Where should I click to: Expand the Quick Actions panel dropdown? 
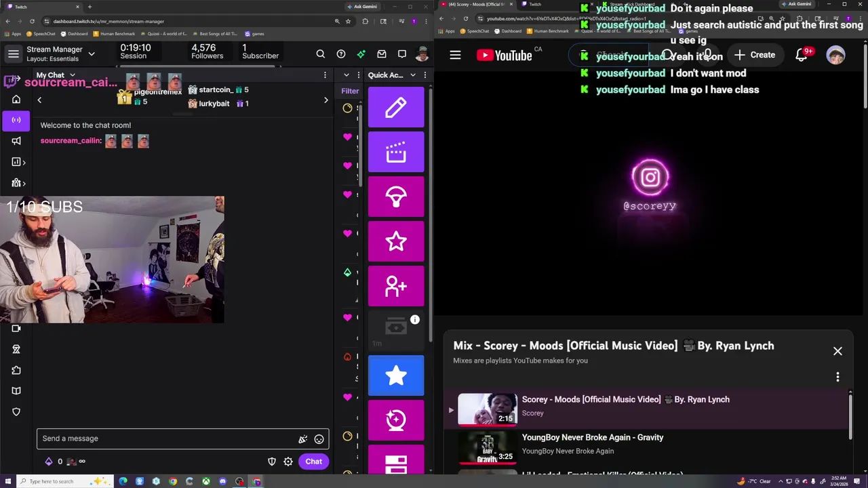(x=412, y=75)
